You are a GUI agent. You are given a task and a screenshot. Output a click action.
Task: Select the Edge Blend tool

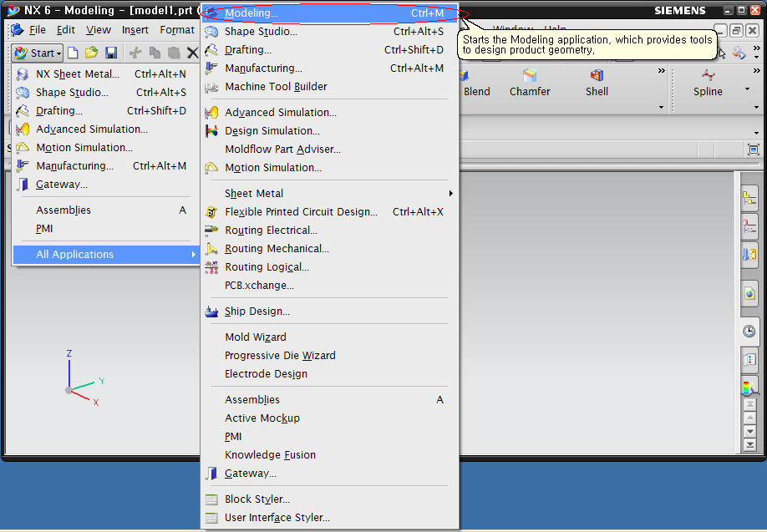tap(475, 84)
